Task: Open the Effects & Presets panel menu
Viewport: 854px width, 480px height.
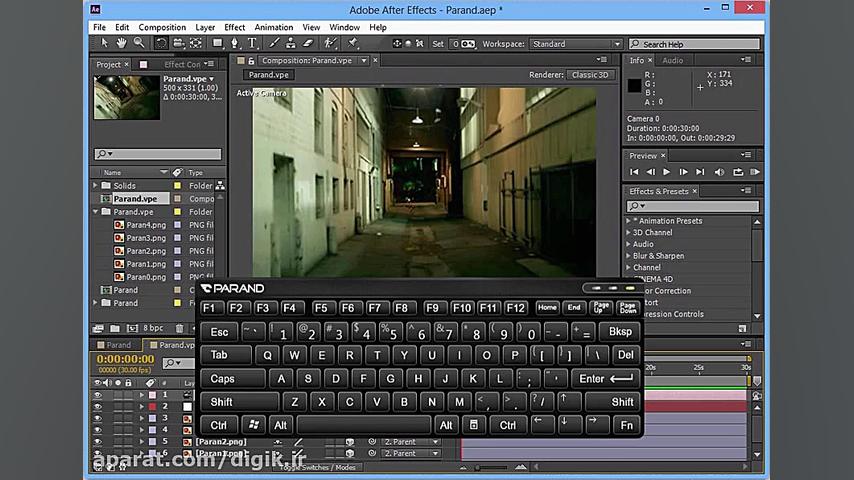Action: tap(746, 191)
